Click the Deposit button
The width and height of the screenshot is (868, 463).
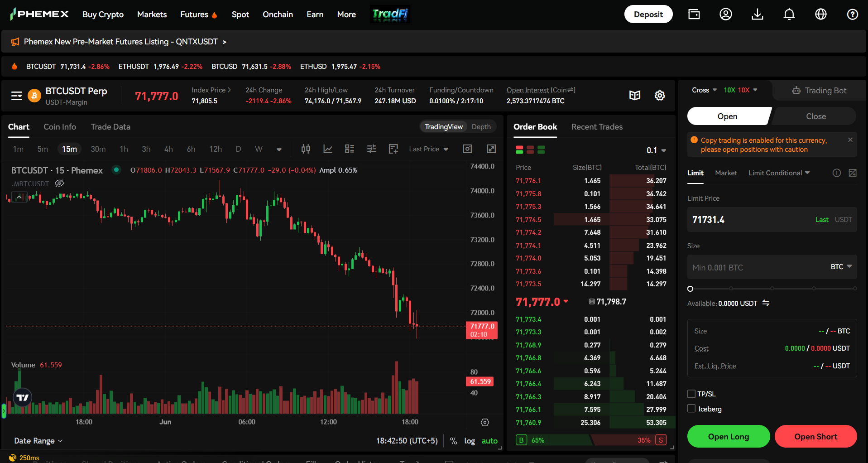point(648,14)
